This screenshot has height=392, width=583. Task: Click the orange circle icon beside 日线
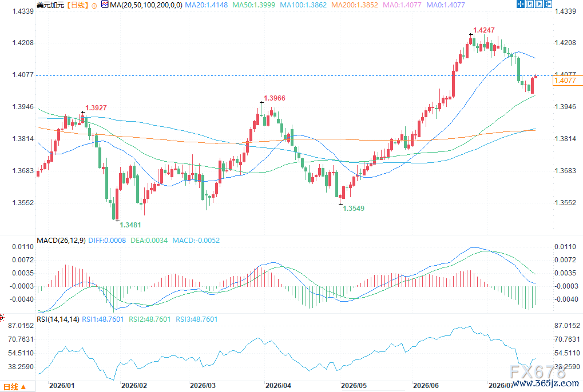coord(94,6)
